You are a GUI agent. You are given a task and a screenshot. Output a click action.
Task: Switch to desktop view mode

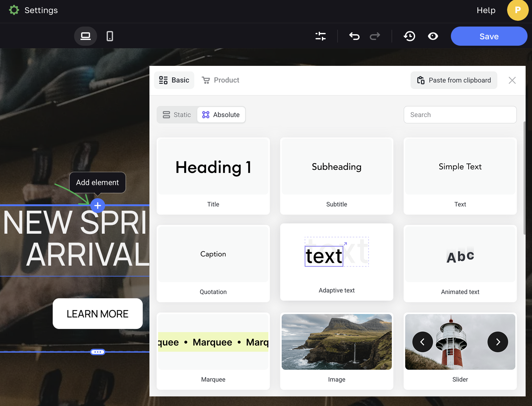click(85, 36)
